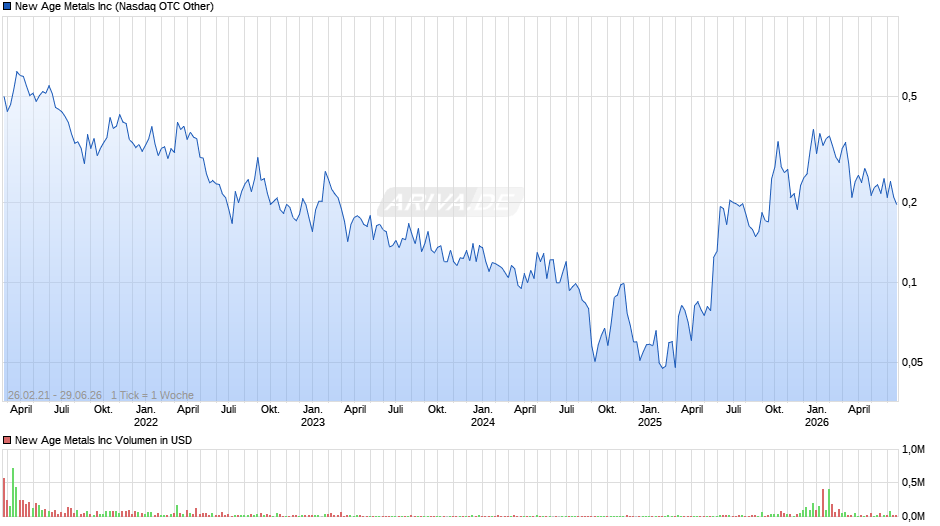940x526 pixels.
Task: Click the text 1 Tick = 1 Woche
Action: point(152,395)
